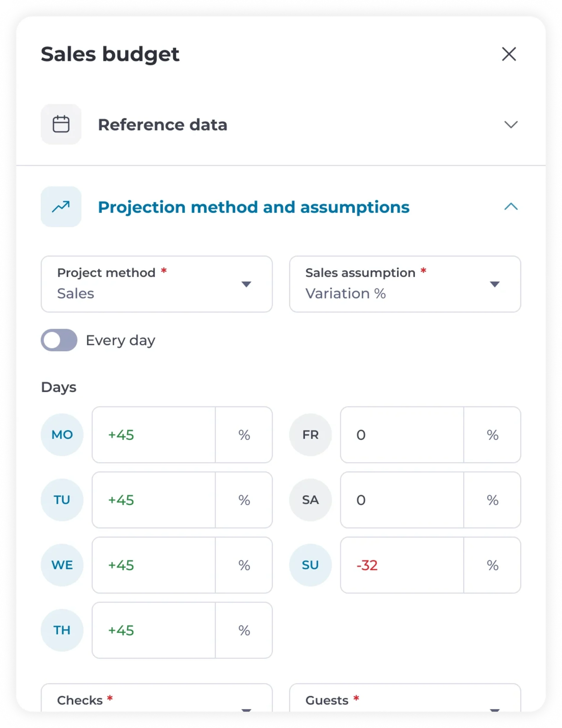Click the Sunday -32 variation field
This screenshot has height=728, width=562.
(402, 565)
